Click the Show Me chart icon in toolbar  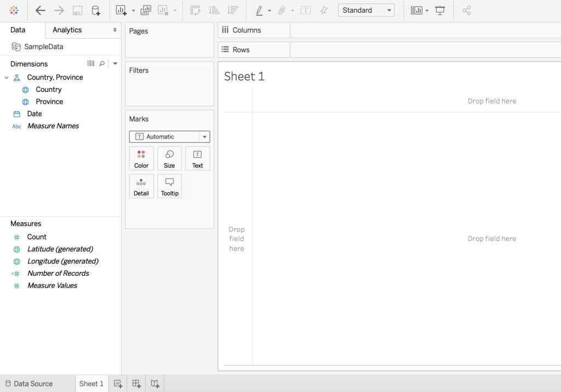coord(417,10)
